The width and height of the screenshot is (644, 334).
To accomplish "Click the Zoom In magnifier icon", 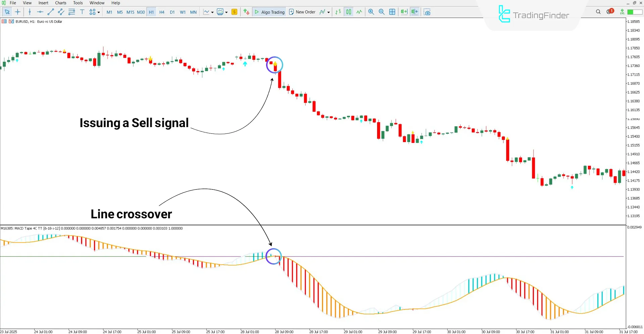I will [x=371, y=12].
